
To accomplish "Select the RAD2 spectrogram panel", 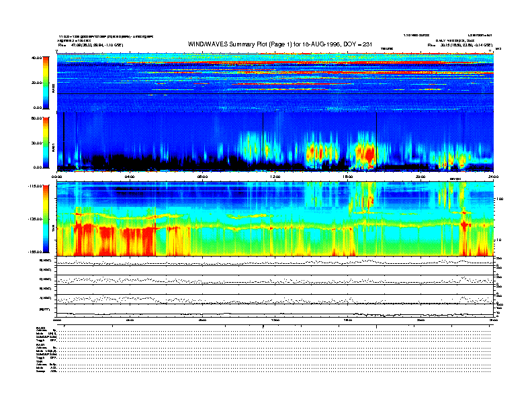I will (x=275, y=83).
